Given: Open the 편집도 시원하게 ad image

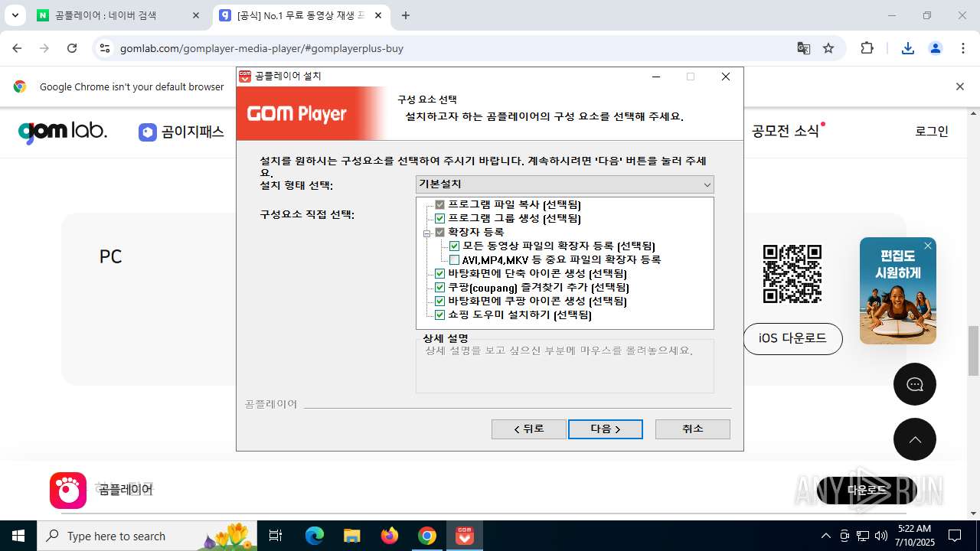Looking at the screenshot, I should [x=897, y=291].
